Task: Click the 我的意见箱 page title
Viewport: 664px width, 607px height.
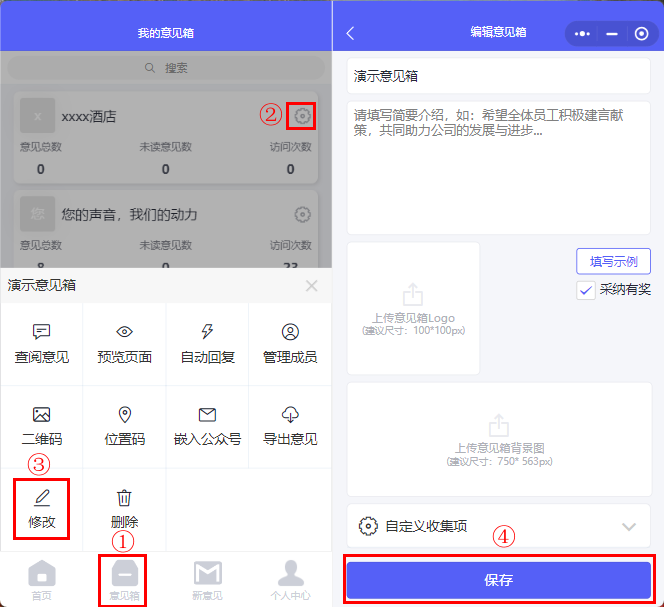Action: 166,33
